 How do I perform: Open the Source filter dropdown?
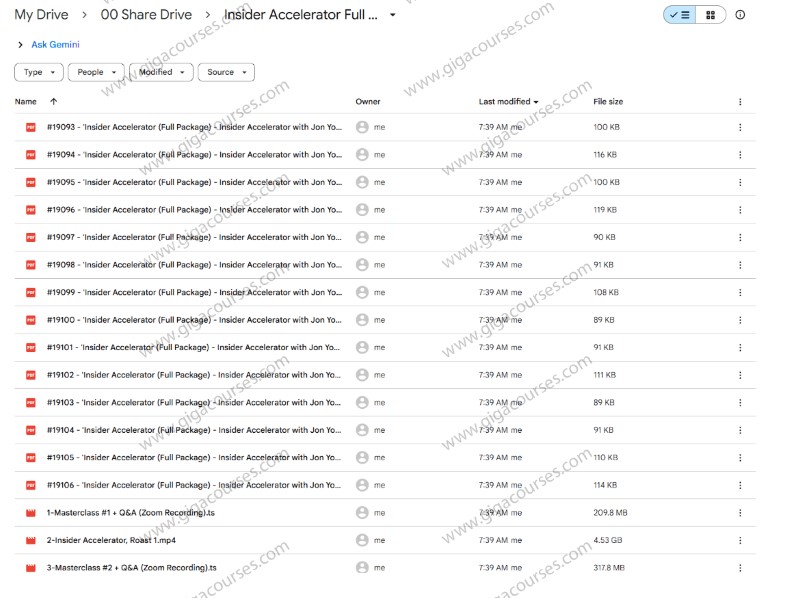tap(226, 72)
